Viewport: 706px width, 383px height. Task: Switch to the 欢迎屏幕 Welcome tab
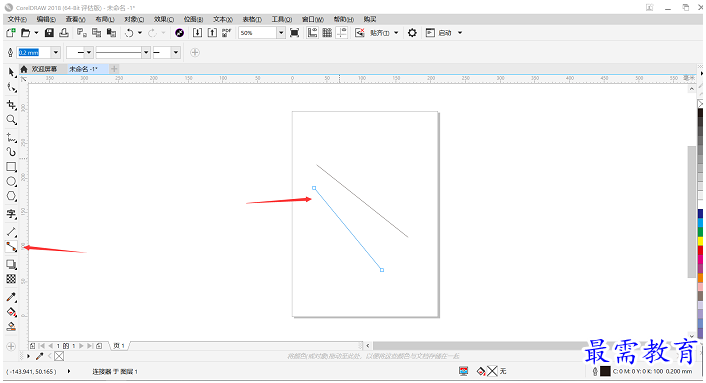pyautogui.click(x=44, y=69)
